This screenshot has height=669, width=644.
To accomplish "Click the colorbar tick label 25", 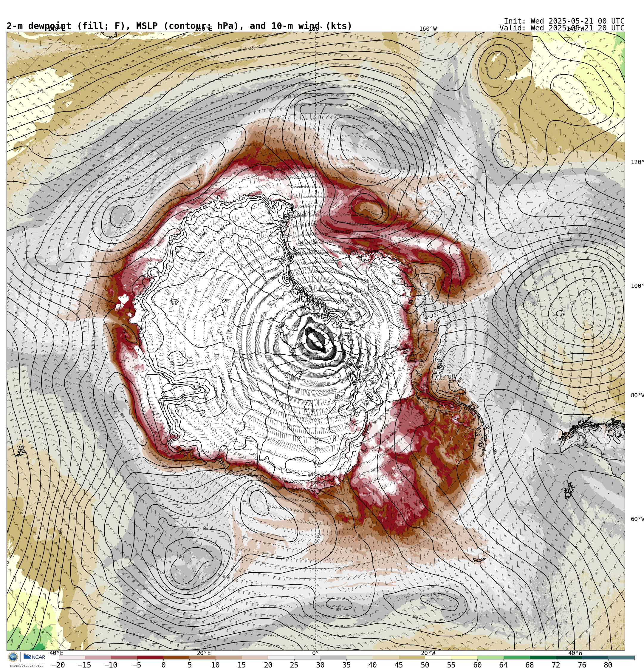I will coord(294,665).
